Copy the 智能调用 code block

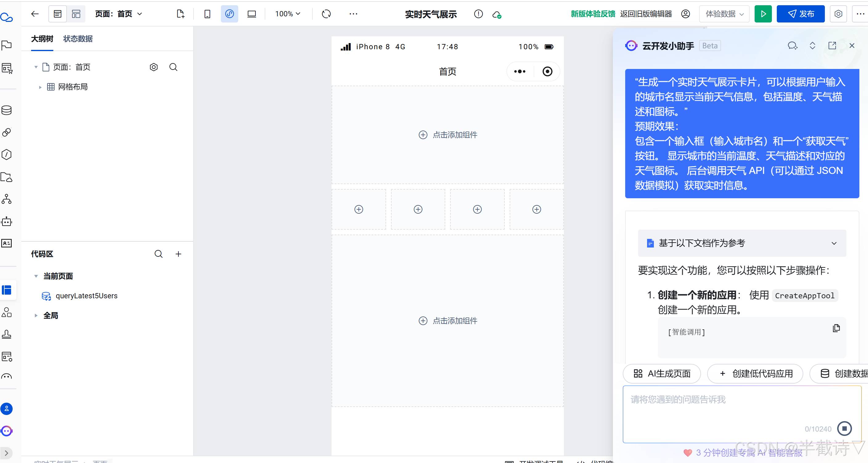(836, 328)
